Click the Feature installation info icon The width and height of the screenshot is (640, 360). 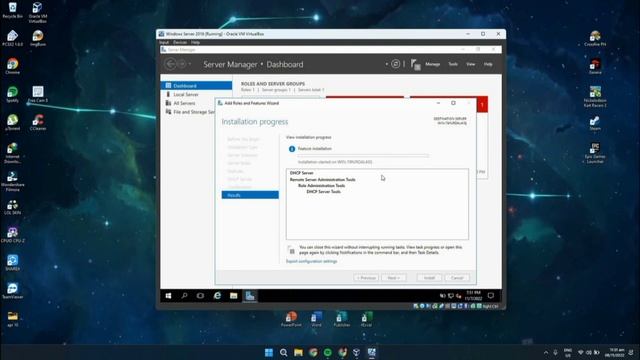292,149
